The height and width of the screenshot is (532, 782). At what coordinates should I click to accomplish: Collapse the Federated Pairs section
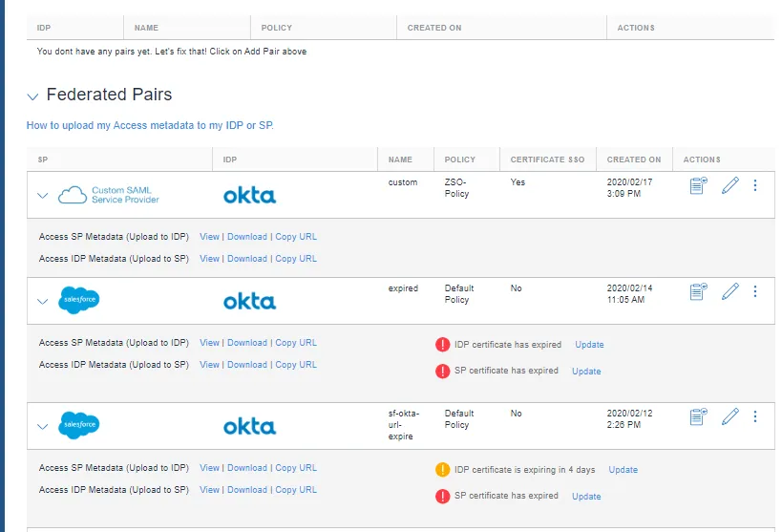[x=32, y=96]
